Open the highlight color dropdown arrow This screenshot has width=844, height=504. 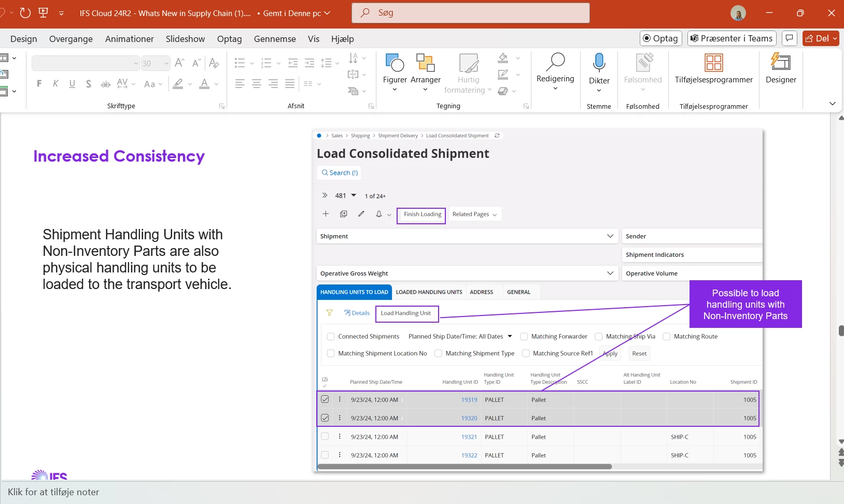coord(190,84)
